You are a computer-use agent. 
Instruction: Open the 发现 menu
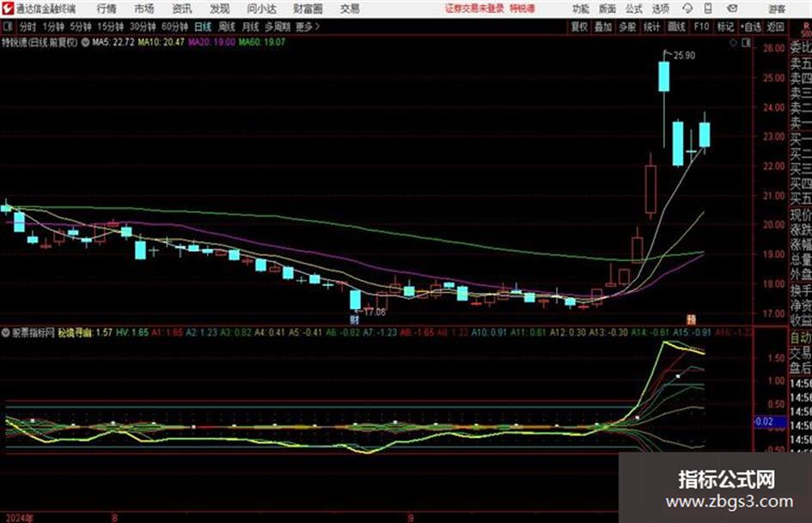pos(220,9)
